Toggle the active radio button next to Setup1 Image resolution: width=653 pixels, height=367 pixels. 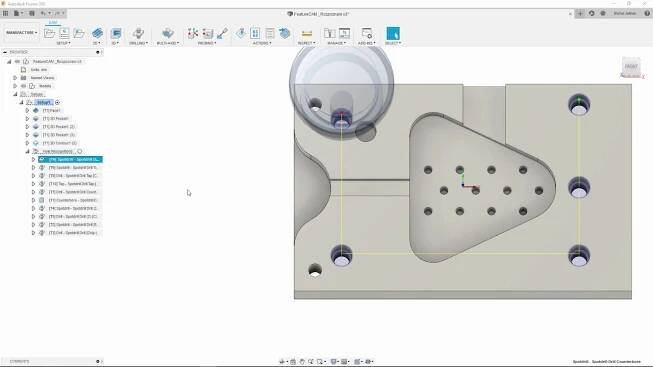click(x=57, y=102)
